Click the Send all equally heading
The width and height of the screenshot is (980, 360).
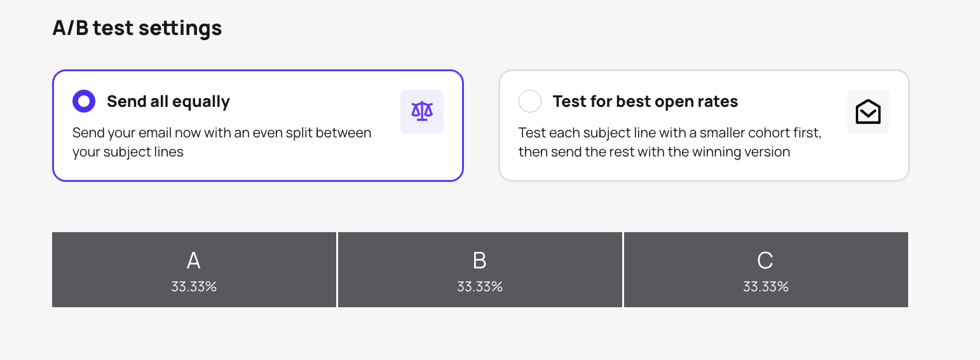(x=168, y=101)
